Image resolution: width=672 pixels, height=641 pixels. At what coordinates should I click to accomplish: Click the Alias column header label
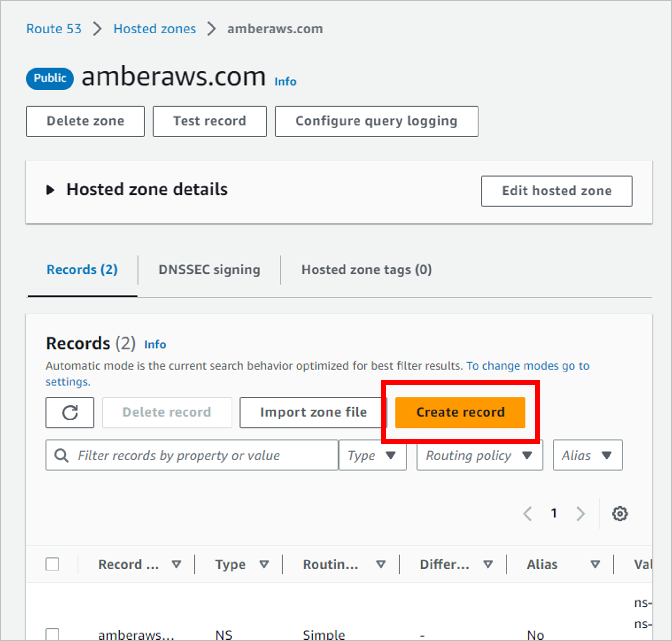pyautogui.click(x=542, y=564)
